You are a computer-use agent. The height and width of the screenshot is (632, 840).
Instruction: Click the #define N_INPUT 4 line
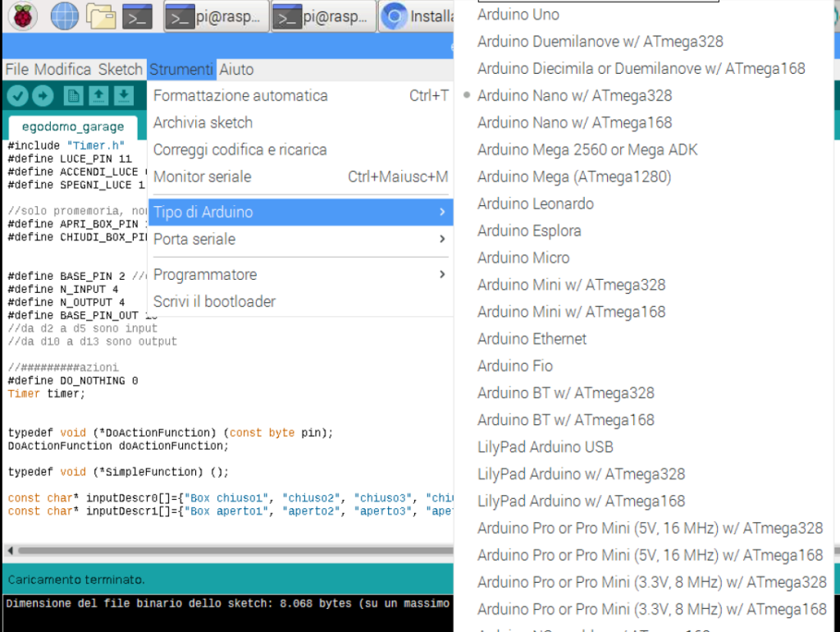coord(62,290)
